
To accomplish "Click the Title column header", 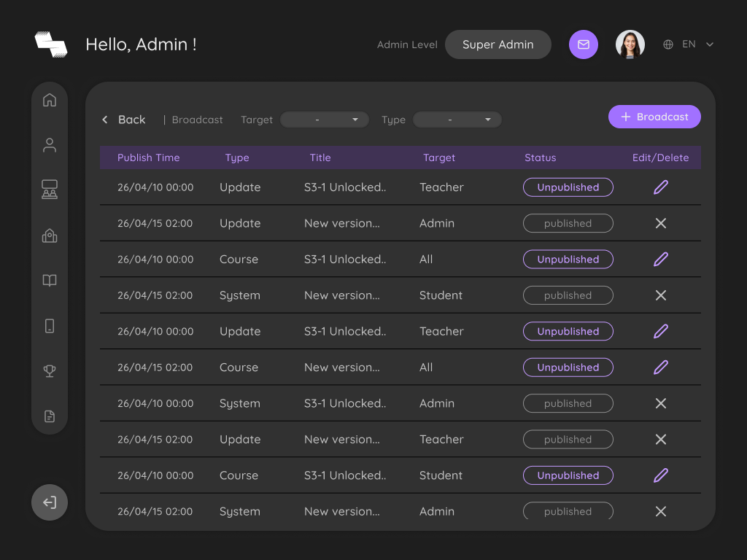I will [x=320, y=157].
